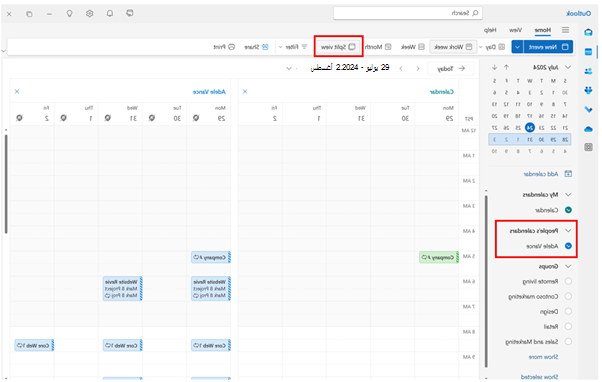
Task: Open the date range picker dropdown
Action: coord(289,68)
